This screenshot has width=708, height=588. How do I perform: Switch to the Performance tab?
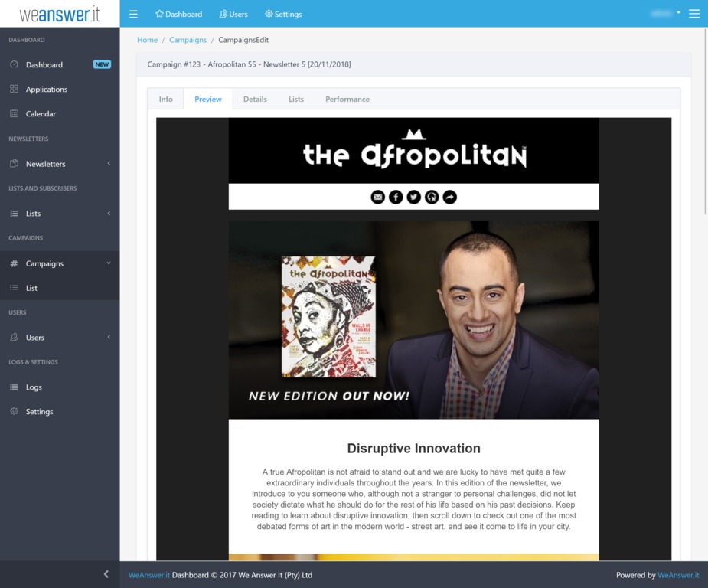pos(347,100)
